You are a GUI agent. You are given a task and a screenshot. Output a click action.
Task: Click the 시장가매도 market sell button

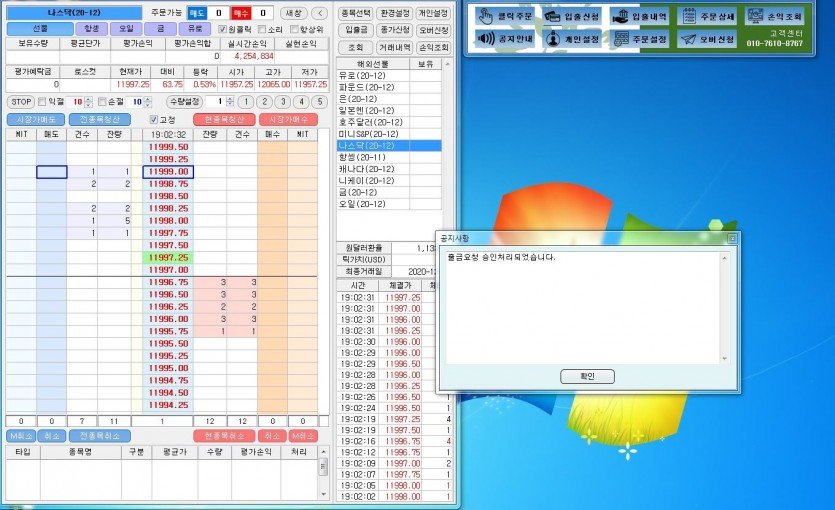point(35,119)
